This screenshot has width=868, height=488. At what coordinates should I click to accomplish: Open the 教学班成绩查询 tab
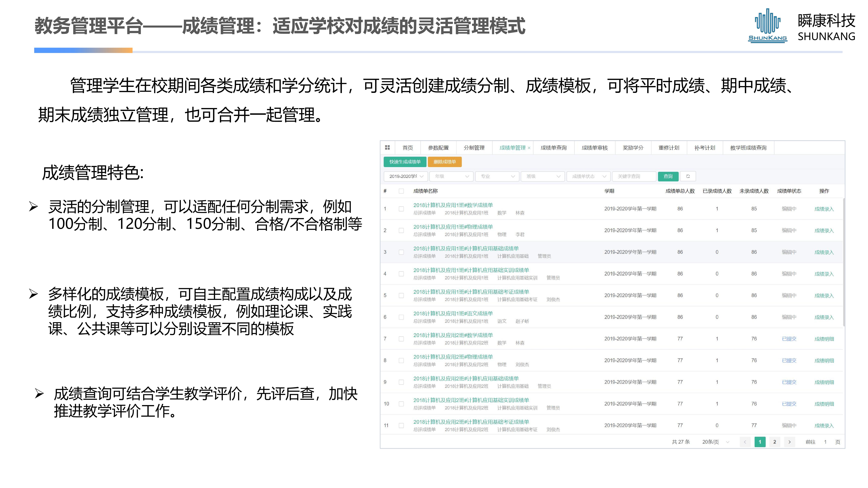click(x=748, y=148)
